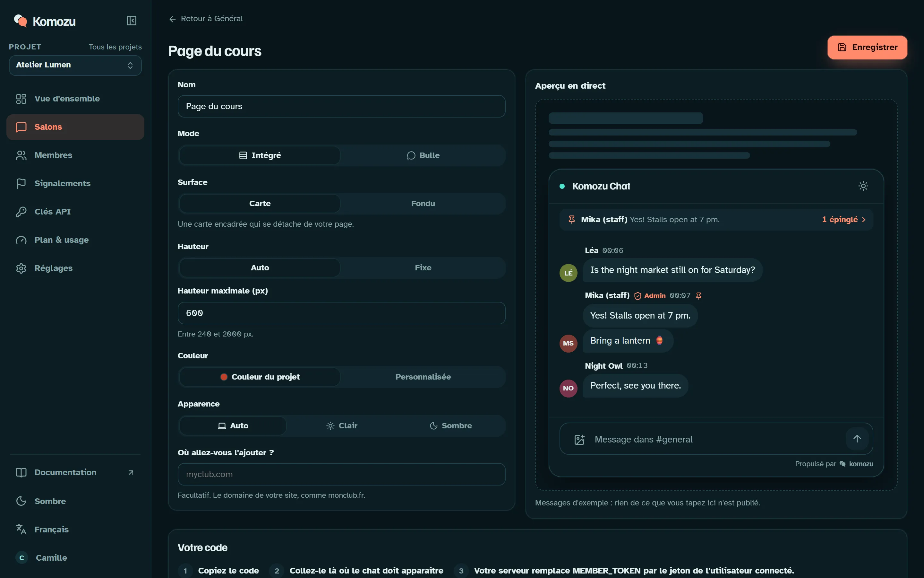The height and width of the screenshot is (578, 924).
Task: Open Clés API page
Action: (x=75, y=212)
